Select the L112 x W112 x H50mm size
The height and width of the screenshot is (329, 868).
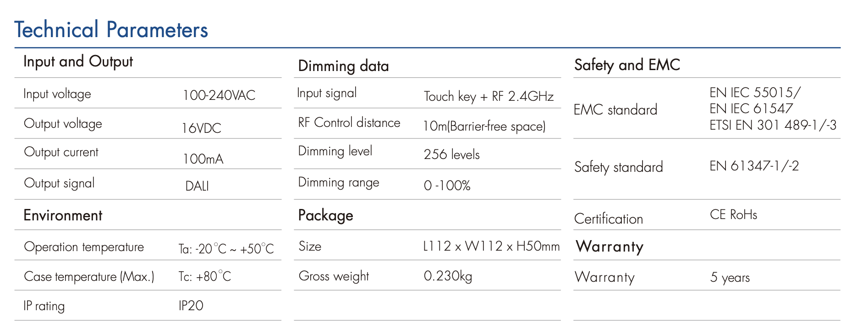[491, 247]
